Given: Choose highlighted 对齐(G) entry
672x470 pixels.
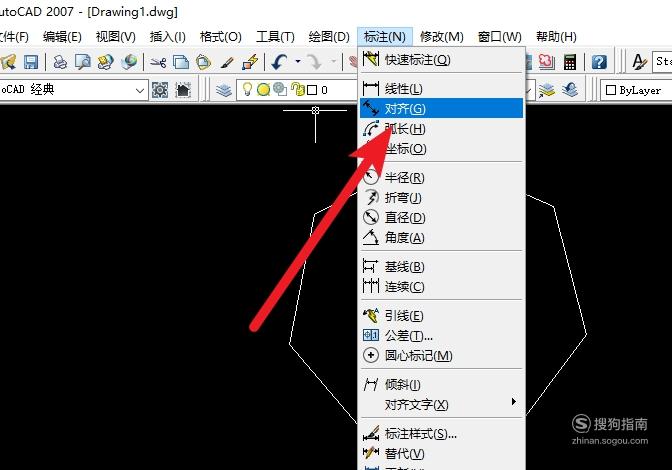Looking at the screenshot, I should click(x=441, y=108).
